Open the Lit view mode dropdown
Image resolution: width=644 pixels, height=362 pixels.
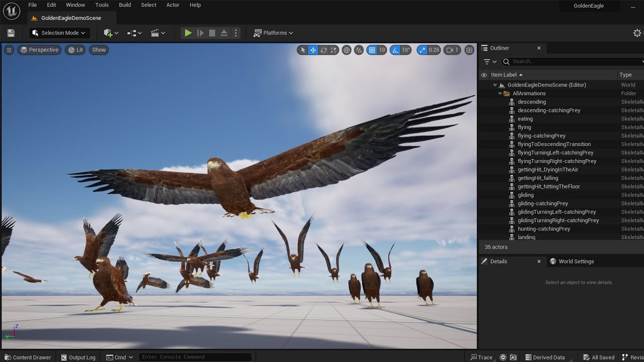coord(75,50)
